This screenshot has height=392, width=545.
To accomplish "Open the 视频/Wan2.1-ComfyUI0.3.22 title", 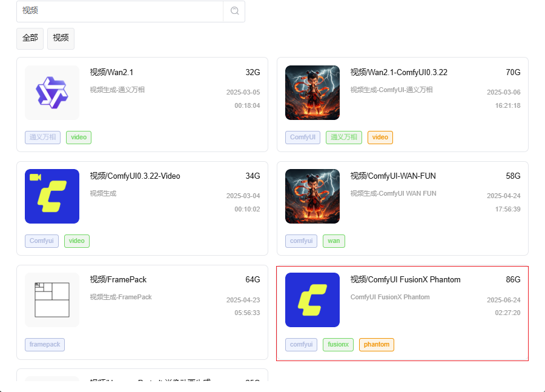I will pyautogui.click(x=398, y=72).
